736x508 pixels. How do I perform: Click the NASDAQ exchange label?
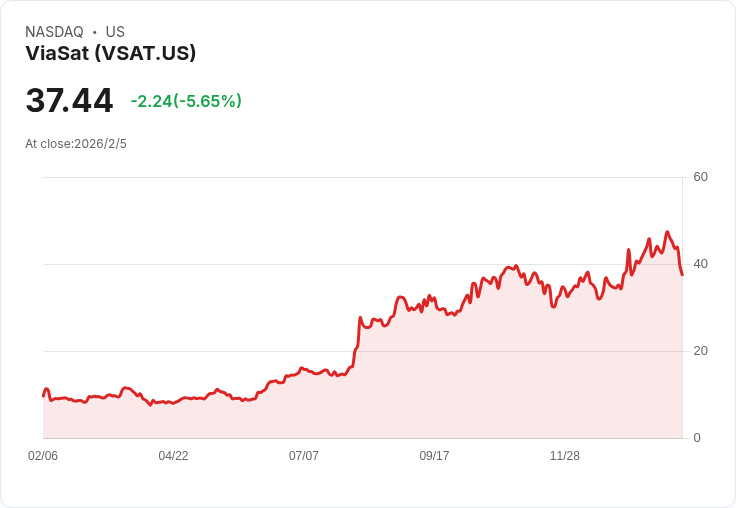pyautogui.click(x=54, y=32)
